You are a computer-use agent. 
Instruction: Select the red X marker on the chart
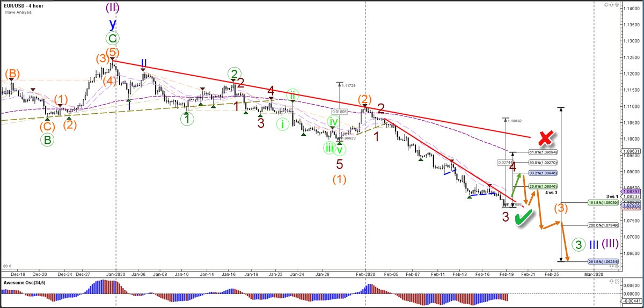click(x=545, y=138)
